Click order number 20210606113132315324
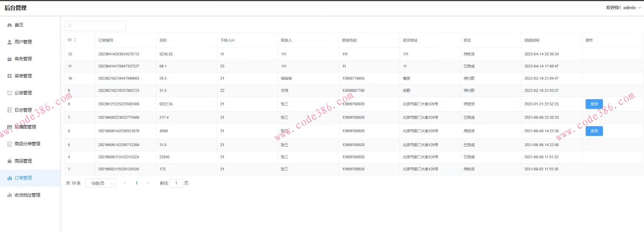This screenshot has height=232, width=644. (119, 157)
